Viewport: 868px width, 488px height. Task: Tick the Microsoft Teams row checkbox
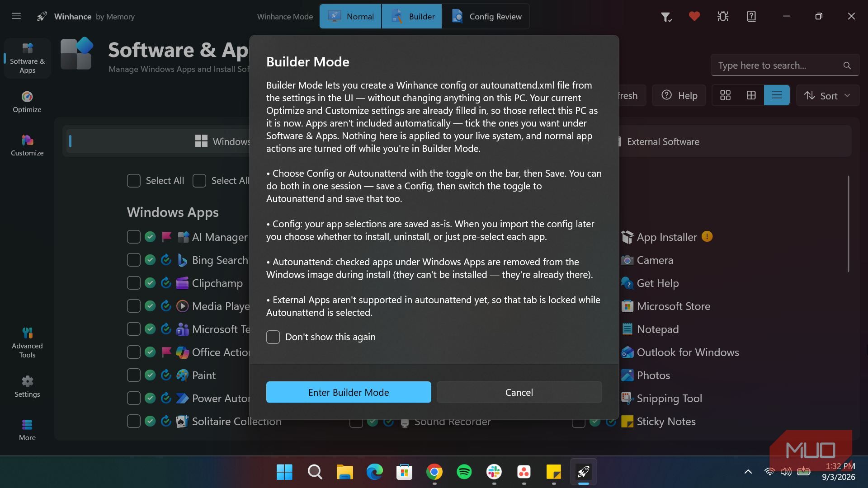coord(134,329)
